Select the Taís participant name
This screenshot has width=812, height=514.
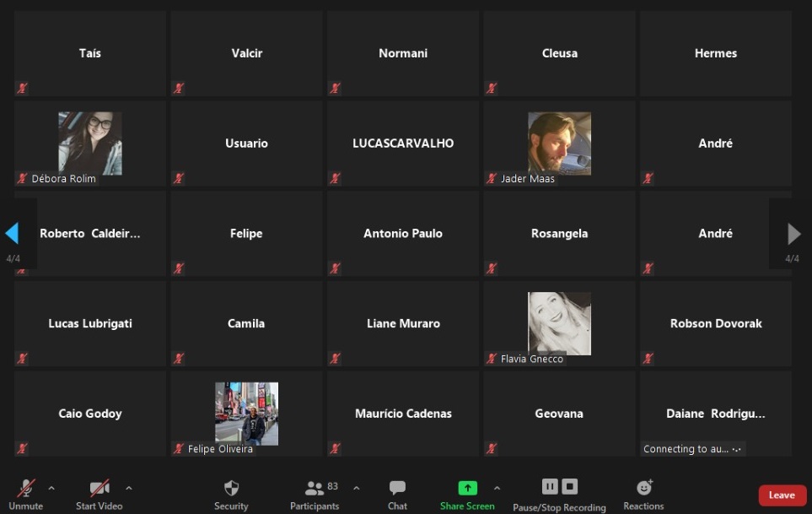90,53
